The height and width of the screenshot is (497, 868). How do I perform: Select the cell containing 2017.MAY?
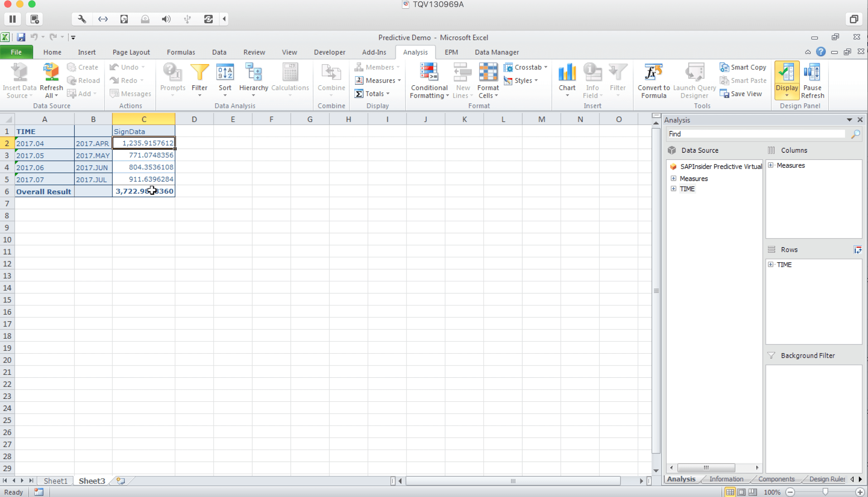(93, 155)
